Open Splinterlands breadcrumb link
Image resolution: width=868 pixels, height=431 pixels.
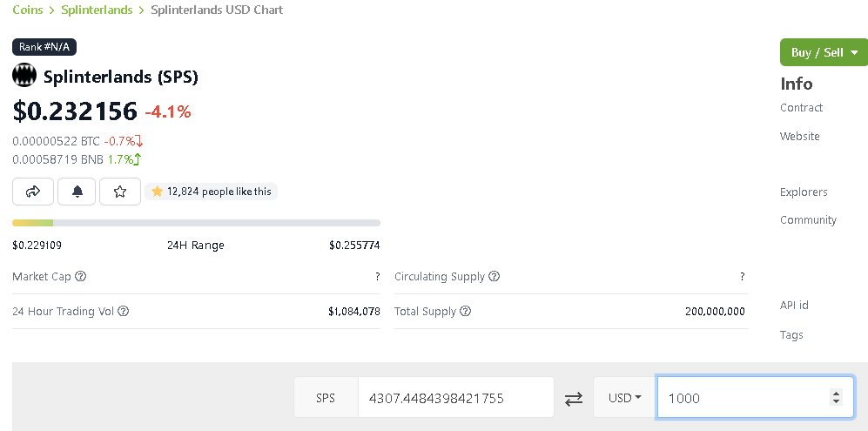(97, 10)
